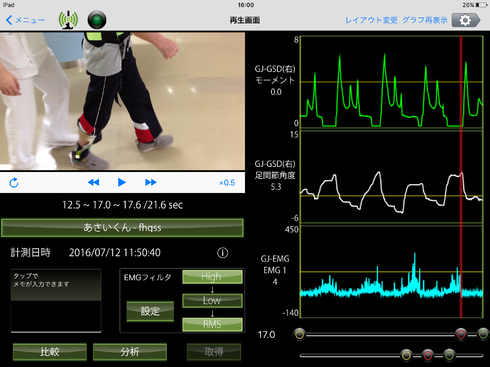The width and height of the screenshot is (490, 367).
Task: Tap the あさいくん - fhqss name bar
Action: click(122, 228)
